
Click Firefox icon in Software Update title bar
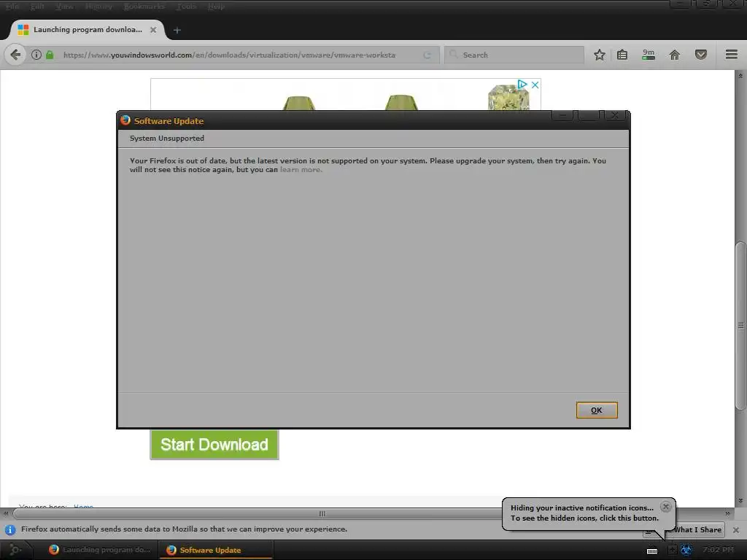(125, 120)
